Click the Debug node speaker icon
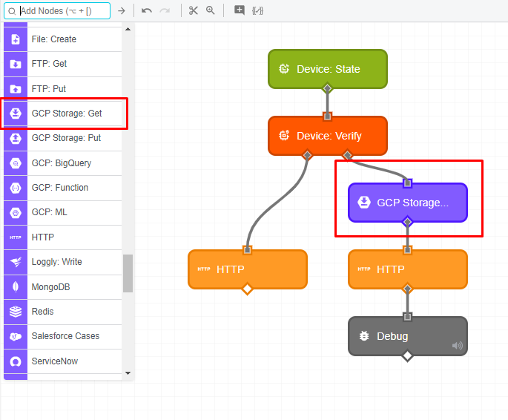508x420 pixels. [457, 346]
